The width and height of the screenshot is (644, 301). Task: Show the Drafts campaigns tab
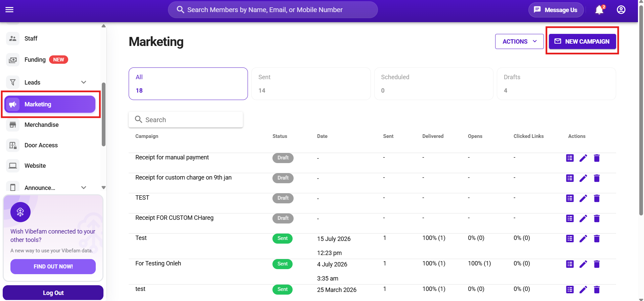point(556,84)
